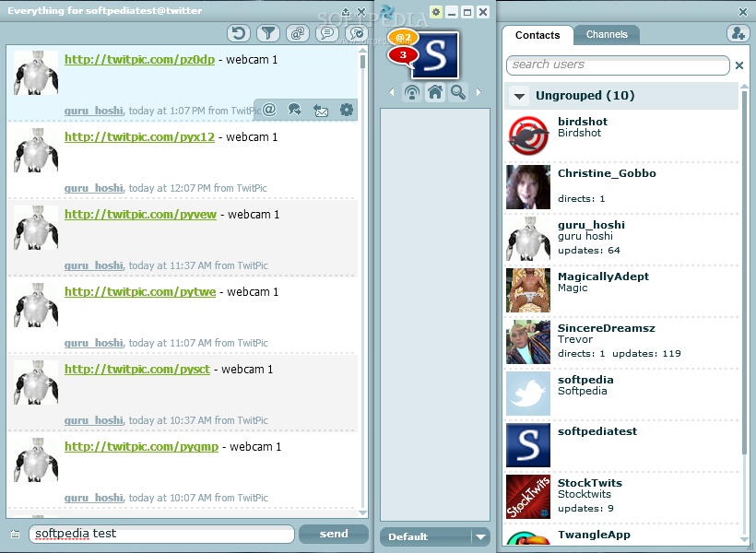Click 'updates: 9' under StockTwits

coord(585,508)
